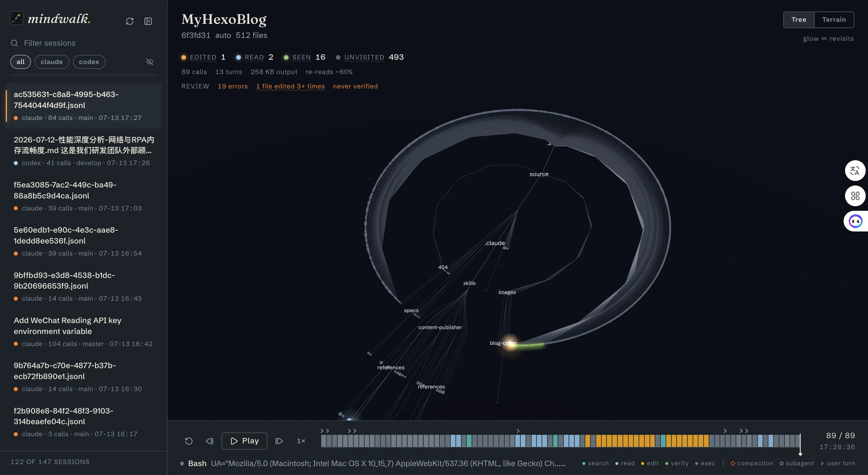Click the 'compaction' legend entry
The height and width of the screenshot is (475, 868).
(751, 463)
